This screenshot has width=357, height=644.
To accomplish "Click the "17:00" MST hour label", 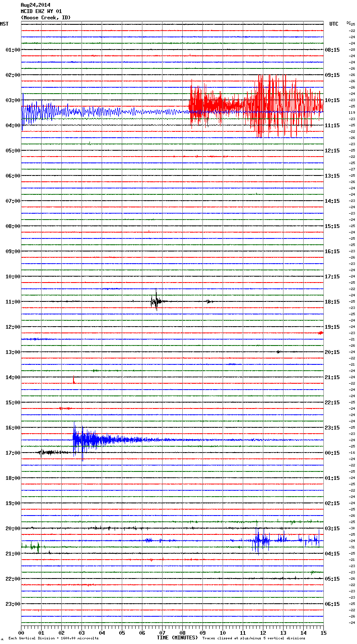I will pyautogui.click(x=13, y=453).
